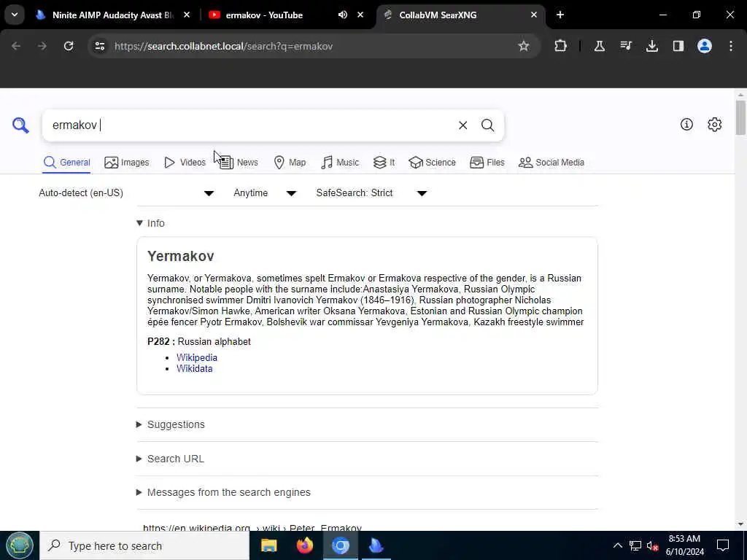The height and width of the screenshot is (560, 747).
Task: Open the blue flame taskbar app
Action: click(376, 545)
